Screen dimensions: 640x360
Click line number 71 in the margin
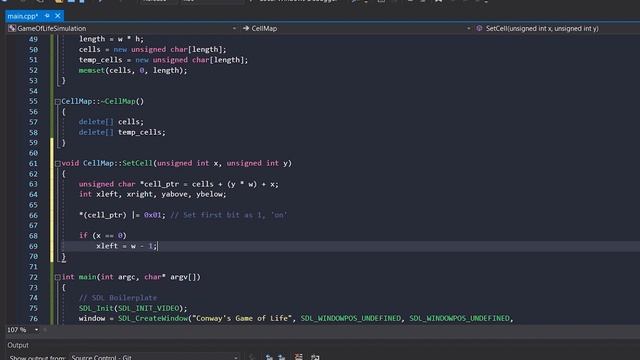(x=33, y=267)
